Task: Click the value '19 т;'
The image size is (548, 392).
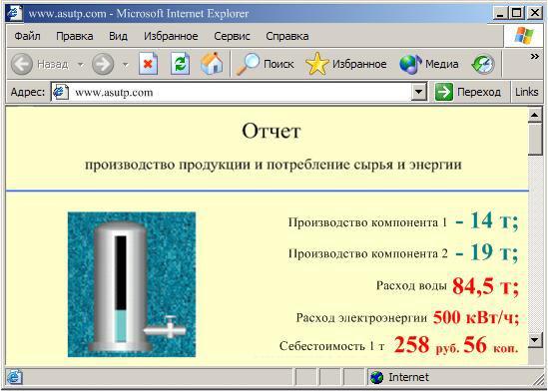Action: click(494, 251)
